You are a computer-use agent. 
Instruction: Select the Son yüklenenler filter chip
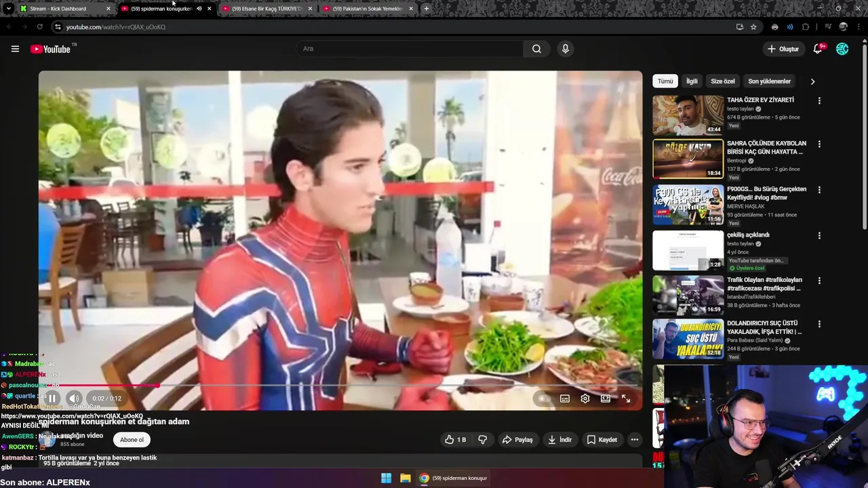[x=769, y=81]
